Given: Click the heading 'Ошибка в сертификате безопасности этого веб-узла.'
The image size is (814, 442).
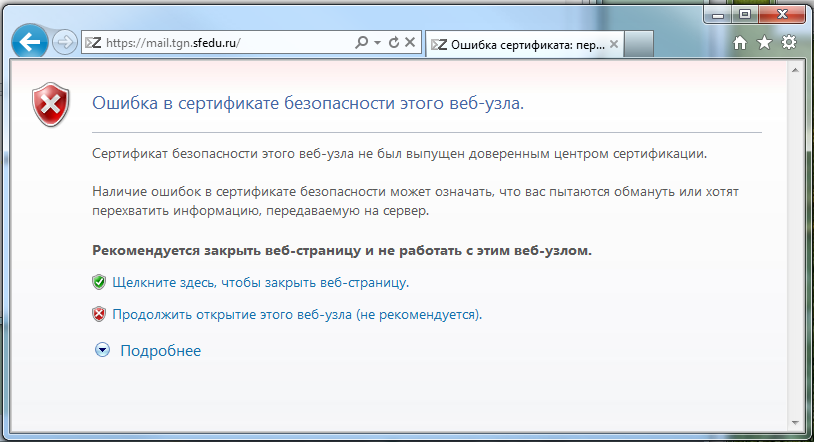Looking at the screenshot, I should click(x=308, y=103).
